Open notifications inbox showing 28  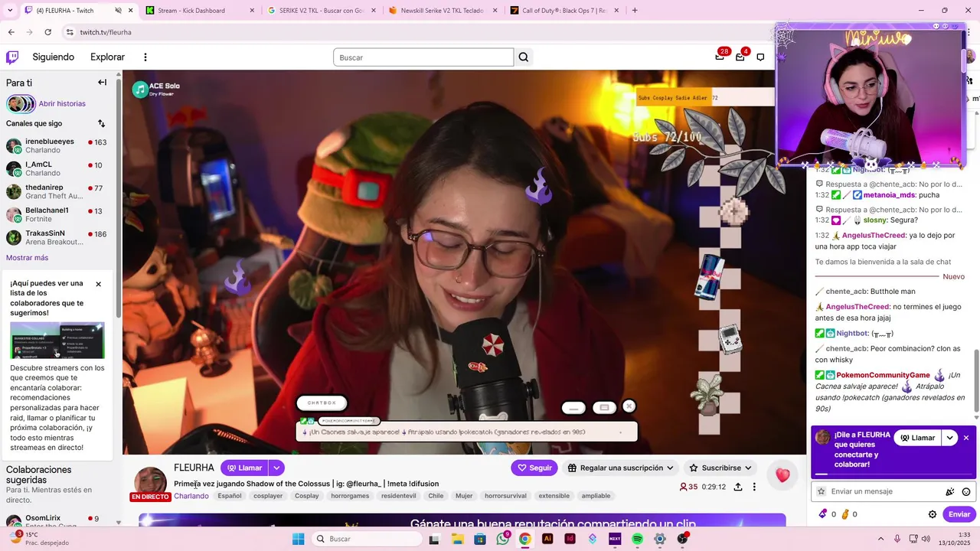coord(720,57)
